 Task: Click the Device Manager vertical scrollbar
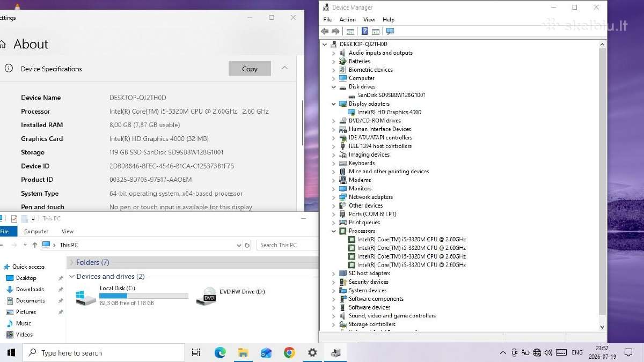tap(602, 182)
